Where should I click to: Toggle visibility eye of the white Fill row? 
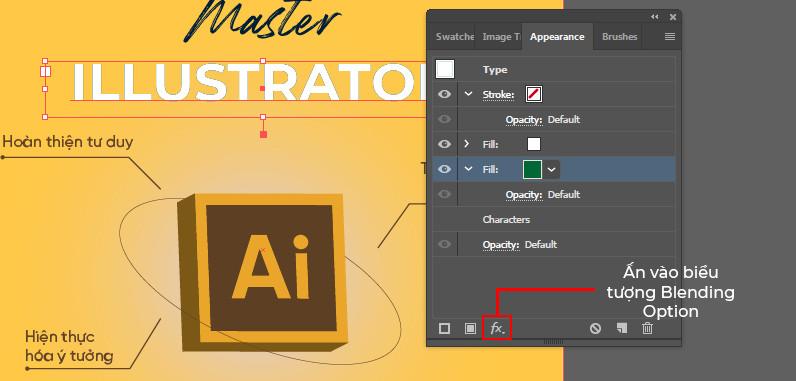coord(444,144)
